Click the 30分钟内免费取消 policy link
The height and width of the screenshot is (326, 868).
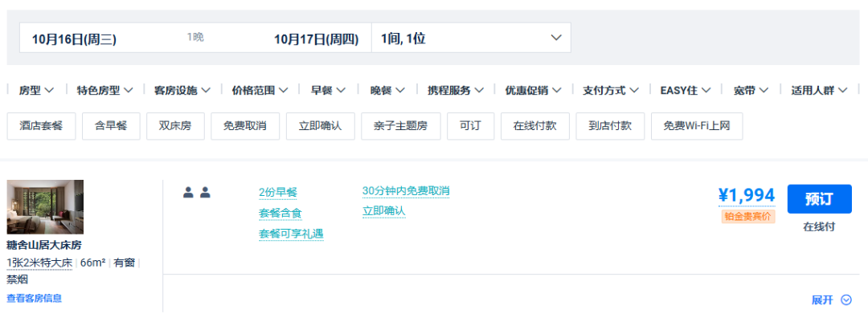coord(406,190)
